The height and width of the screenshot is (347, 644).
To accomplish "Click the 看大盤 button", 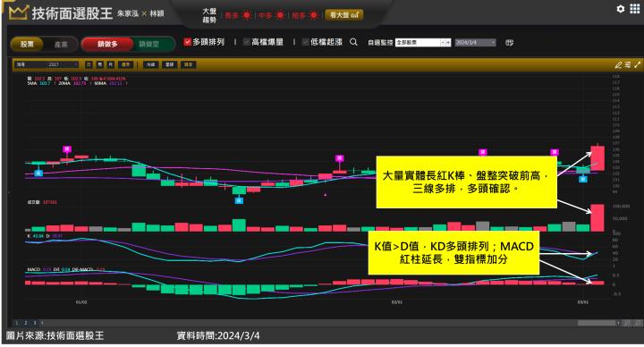I will 344,15.
